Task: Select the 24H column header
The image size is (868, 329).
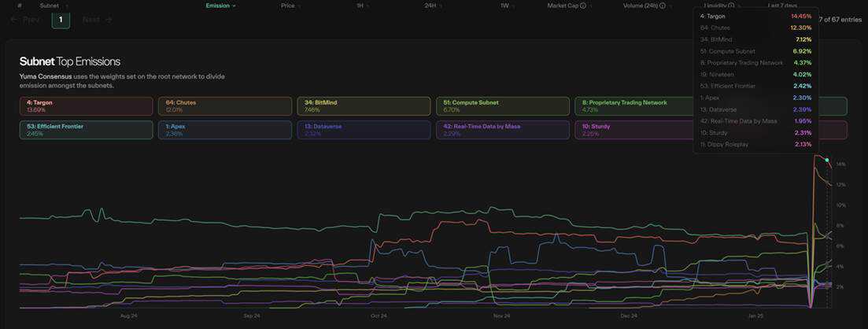Action: [x=430, y=6]
